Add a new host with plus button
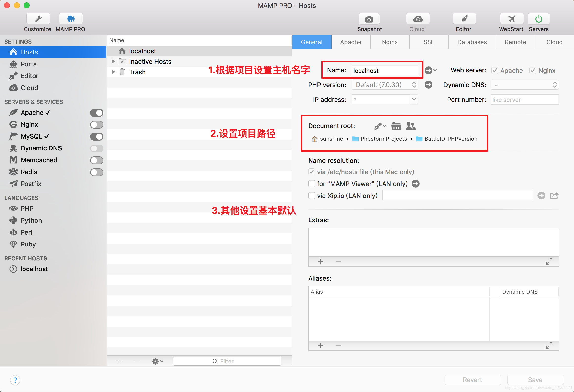This screenshot has width=574, height=392. click(x=119, y=361)
